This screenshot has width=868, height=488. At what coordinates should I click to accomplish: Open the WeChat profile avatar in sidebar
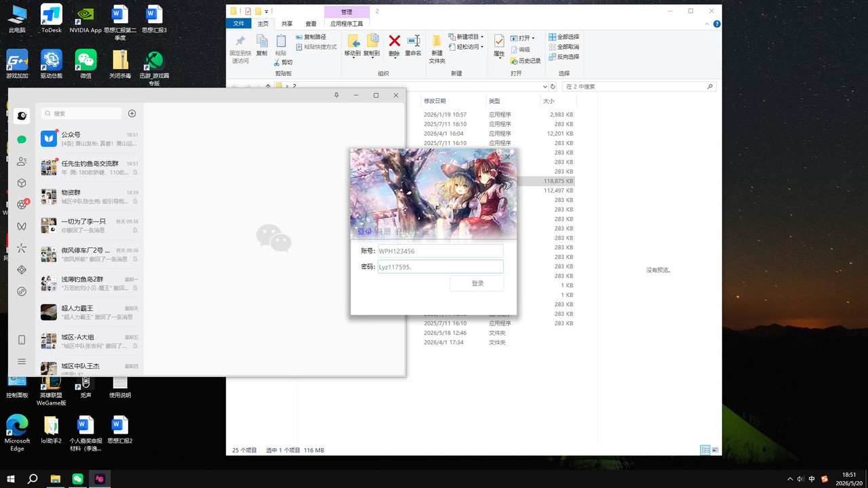tap(22, 116)
